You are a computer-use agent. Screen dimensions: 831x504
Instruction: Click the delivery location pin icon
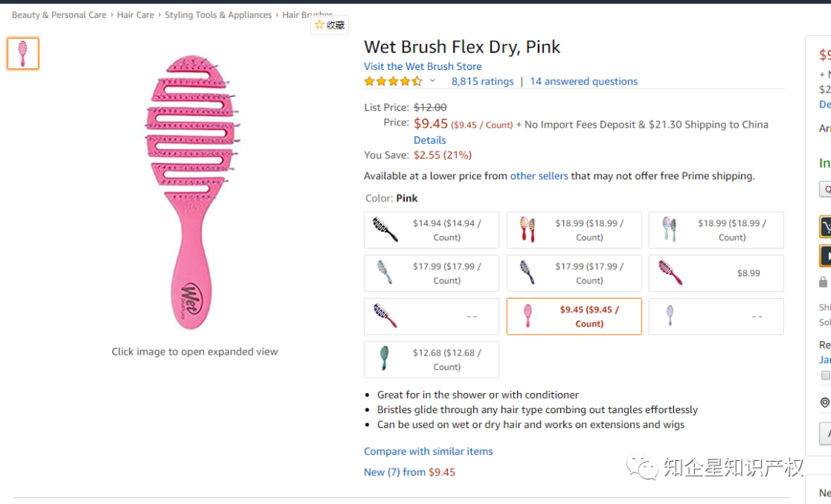tap(825, 402)
